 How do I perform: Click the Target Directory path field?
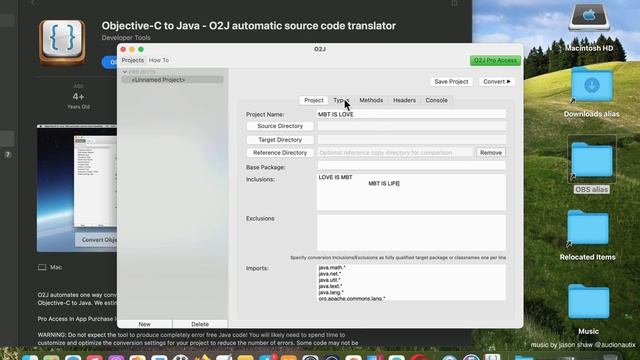[411, 140]
